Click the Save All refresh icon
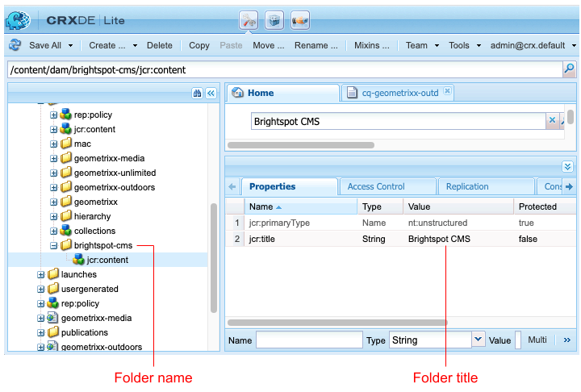This screenshot has height=392, width=581. pos(15,45)
